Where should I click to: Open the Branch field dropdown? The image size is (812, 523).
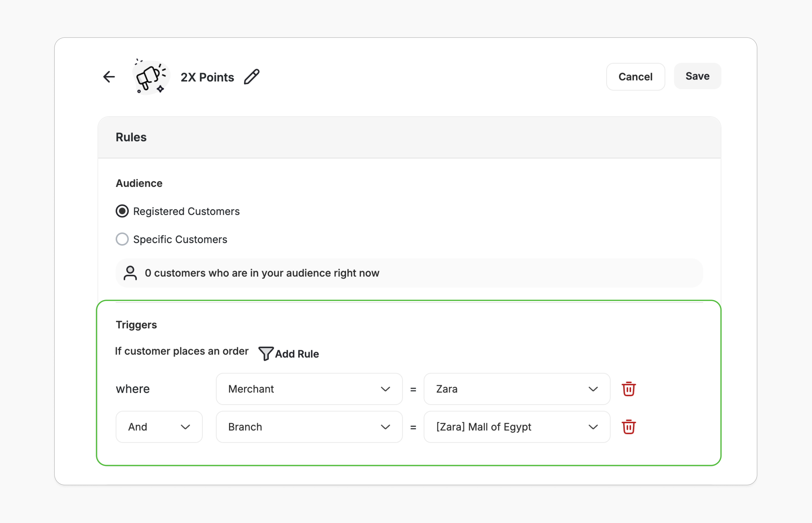click(x=309, y=427)
